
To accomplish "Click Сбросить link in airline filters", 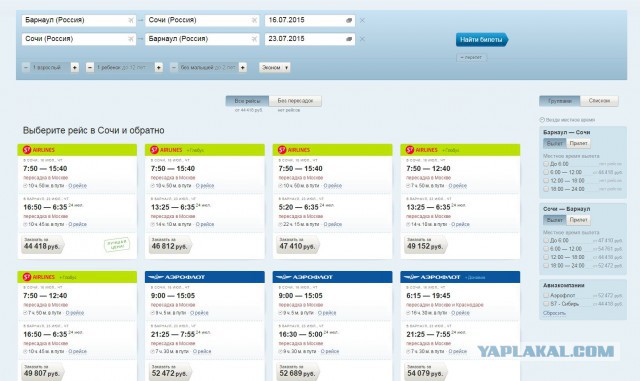I will [554, 313].
